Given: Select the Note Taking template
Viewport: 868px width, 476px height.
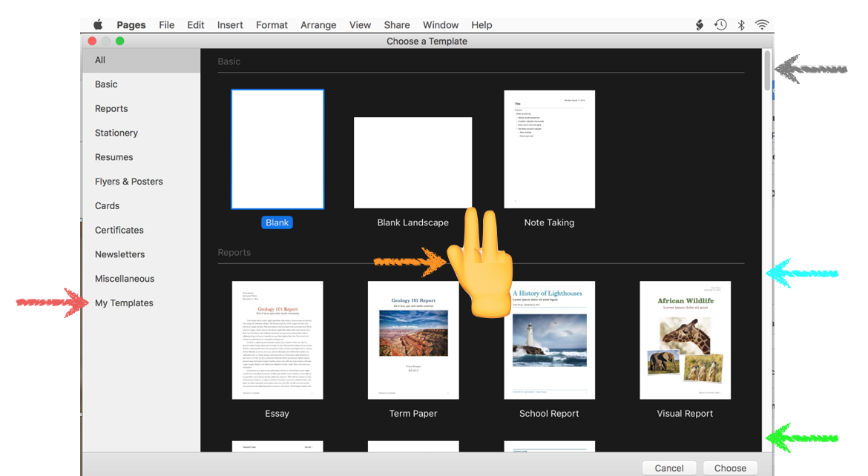Looking at the screenshot, I should coord(549,149).
